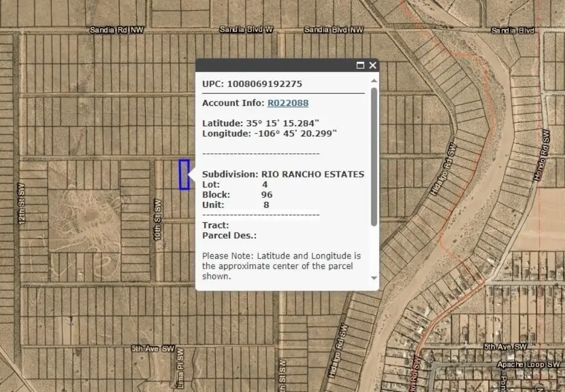Select the blue highlighted parcel on map
565x392 pixels.
(184, 175)
